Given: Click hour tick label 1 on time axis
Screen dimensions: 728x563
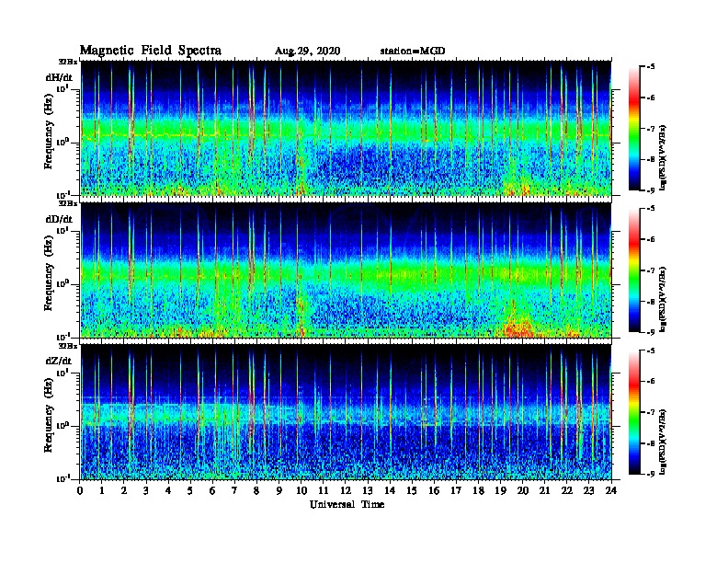Looking at the screenshot, I should [x=103, y=491].
